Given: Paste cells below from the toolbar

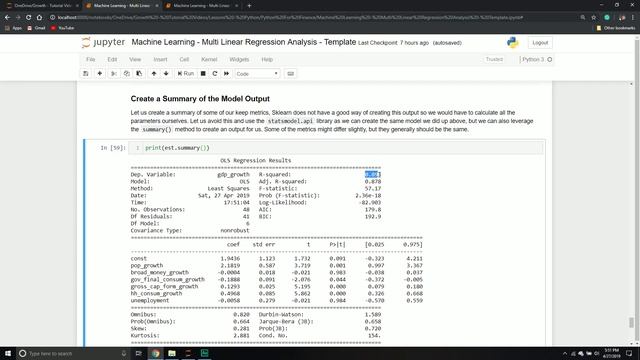Looking at the screenshot, I should (139, 73).
